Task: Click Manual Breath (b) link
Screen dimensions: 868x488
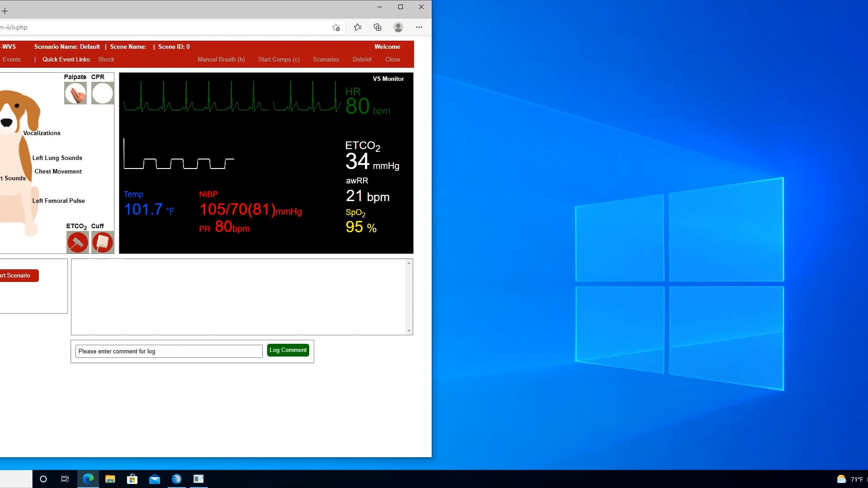Action: click(221, 59)
